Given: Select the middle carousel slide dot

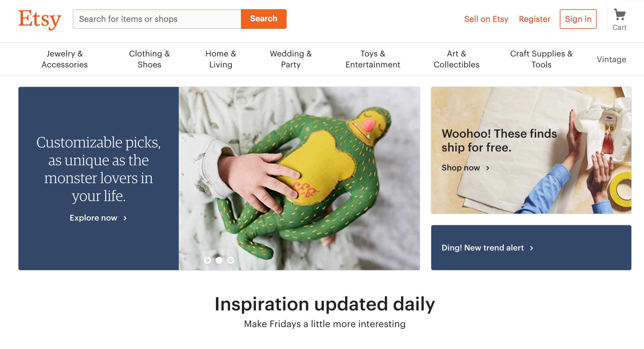Looking at the screenshot, I should pyautogui.click(x=219, y=260).
